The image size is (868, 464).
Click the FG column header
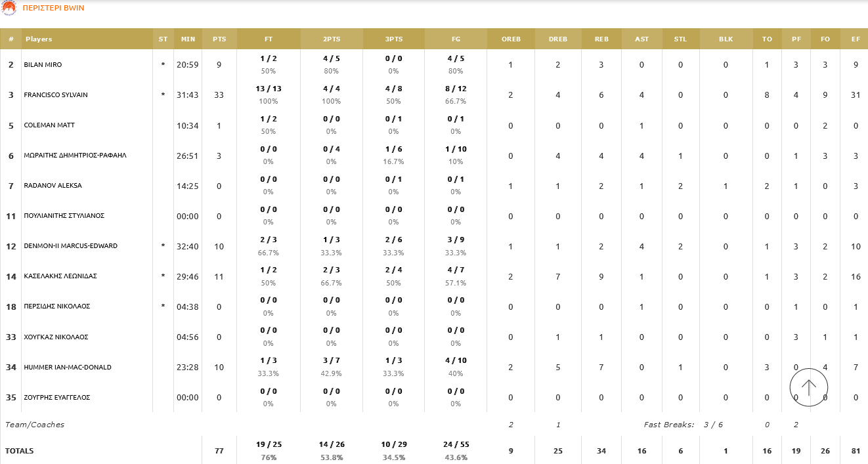[456, 39]
